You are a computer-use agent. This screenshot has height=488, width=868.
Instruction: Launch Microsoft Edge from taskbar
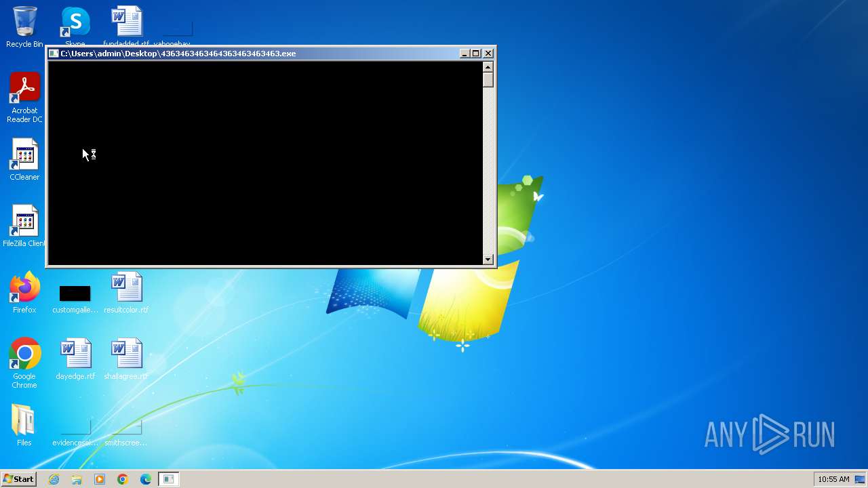pyautogui.click(x=146, y=479)
